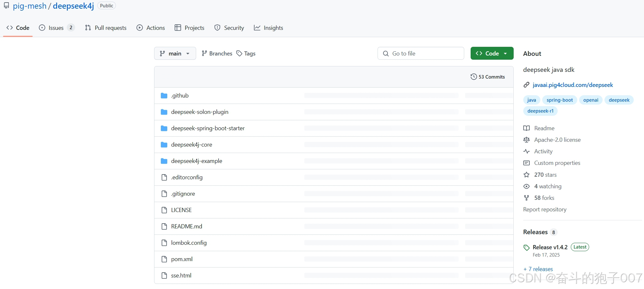Open the pig-mesh owner link
Image resolution: width=644 pixels, height=289 pixels.
click(30, 6)
